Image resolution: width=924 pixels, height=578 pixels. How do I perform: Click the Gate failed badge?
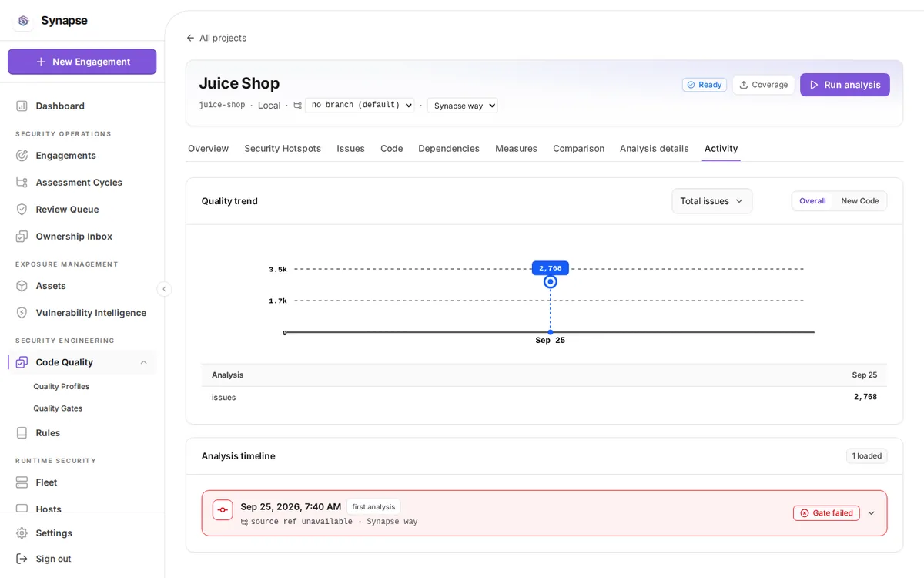pos(826,513)
